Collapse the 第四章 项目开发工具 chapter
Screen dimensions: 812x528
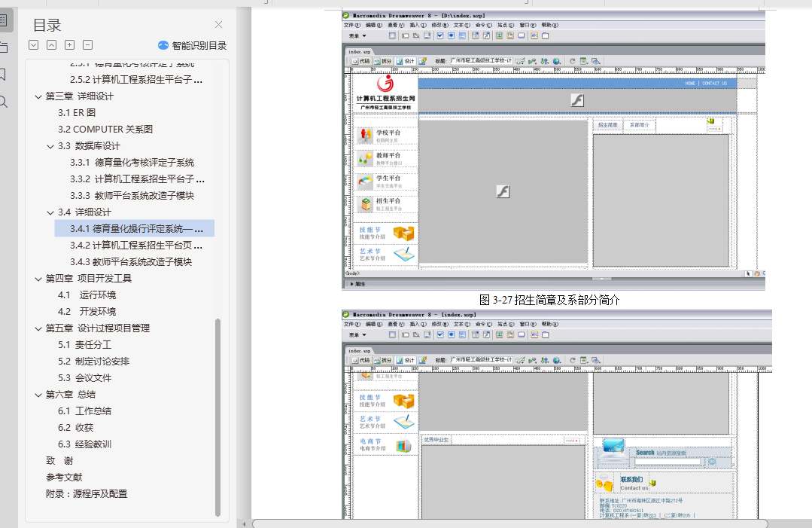38,279
